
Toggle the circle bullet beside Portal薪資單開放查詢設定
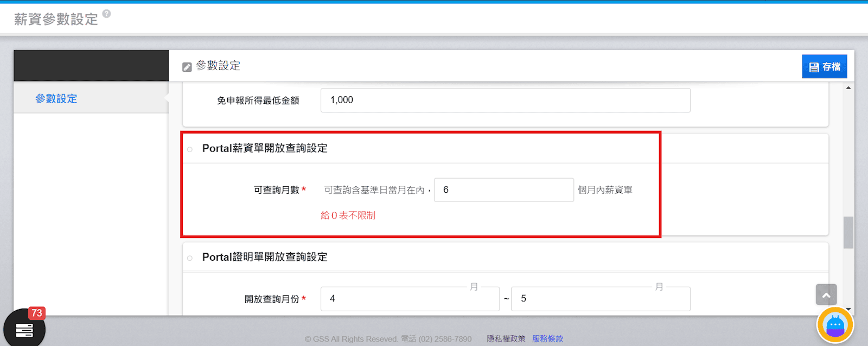[190, 149]
